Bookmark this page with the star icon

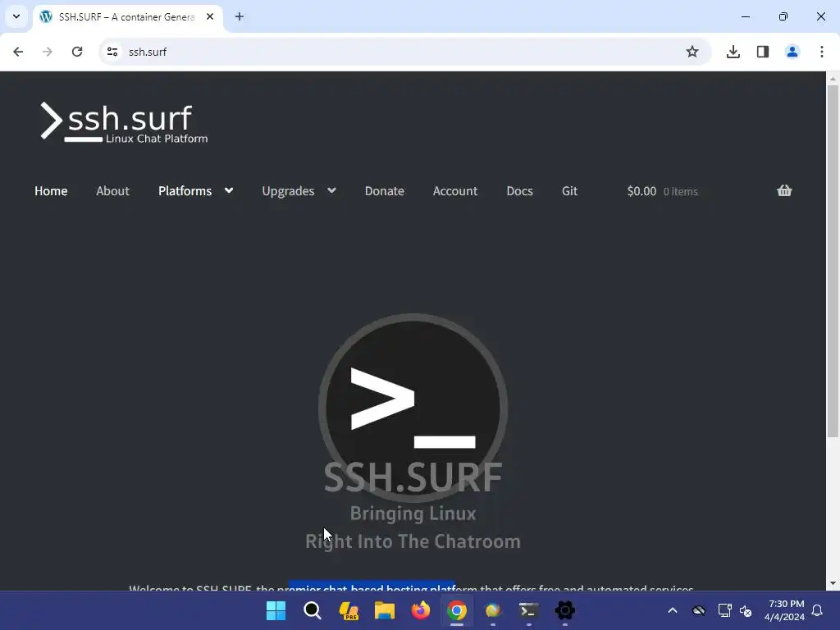(692, 52)
